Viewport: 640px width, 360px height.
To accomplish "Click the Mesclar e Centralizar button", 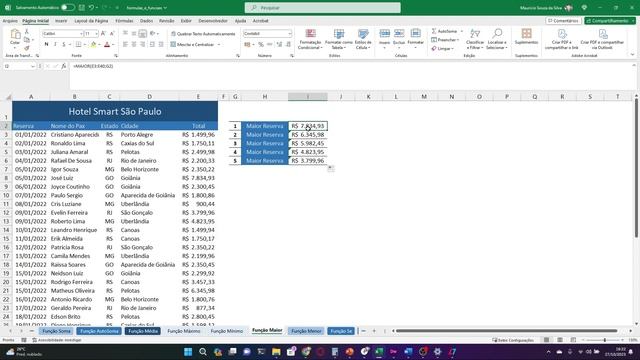I will click(x=193, y=44).
